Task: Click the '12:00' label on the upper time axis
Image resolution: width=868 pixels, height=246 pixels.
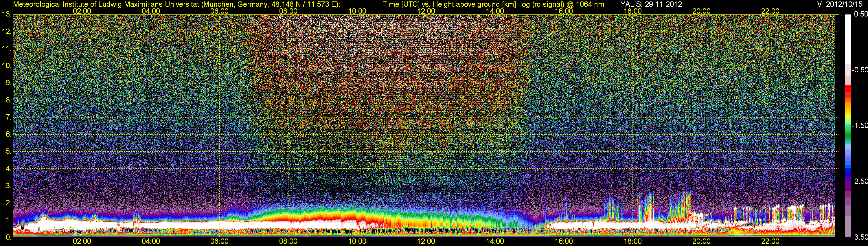Action: pos(426,11)
